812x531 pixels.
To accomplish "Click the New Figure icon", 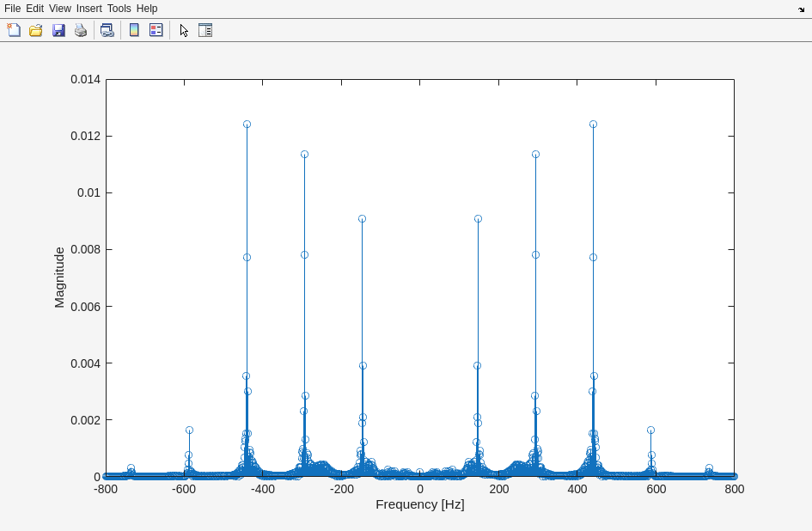I will (14, 30).
